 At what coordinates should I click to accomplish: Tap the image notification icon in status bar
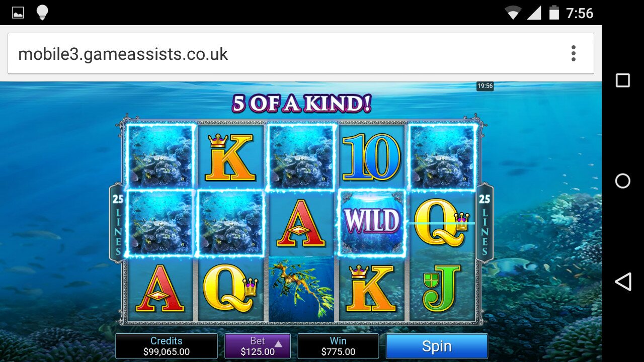click(x=18, y=13)
